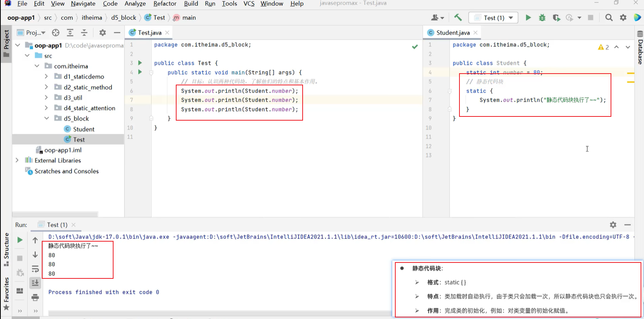Expand External Libraries node
This screenshot has height=319, width=644.
tap(17, 160)
